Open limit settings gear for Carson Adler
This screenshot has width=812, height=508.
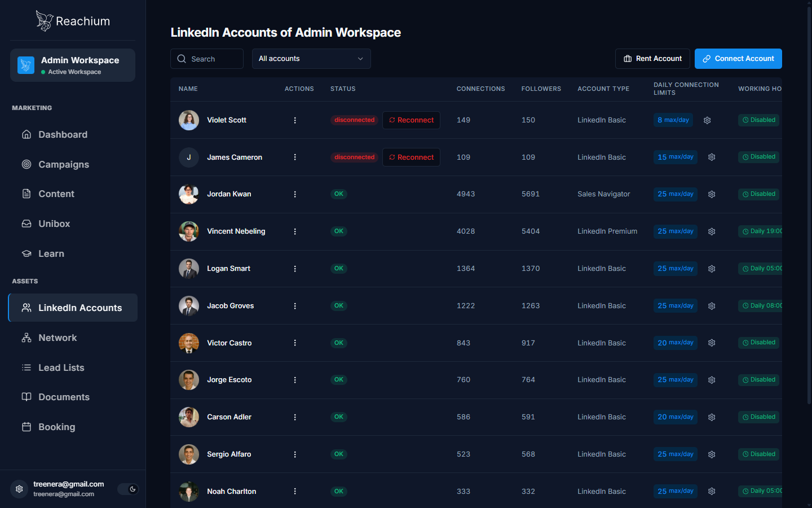[712, 417]
